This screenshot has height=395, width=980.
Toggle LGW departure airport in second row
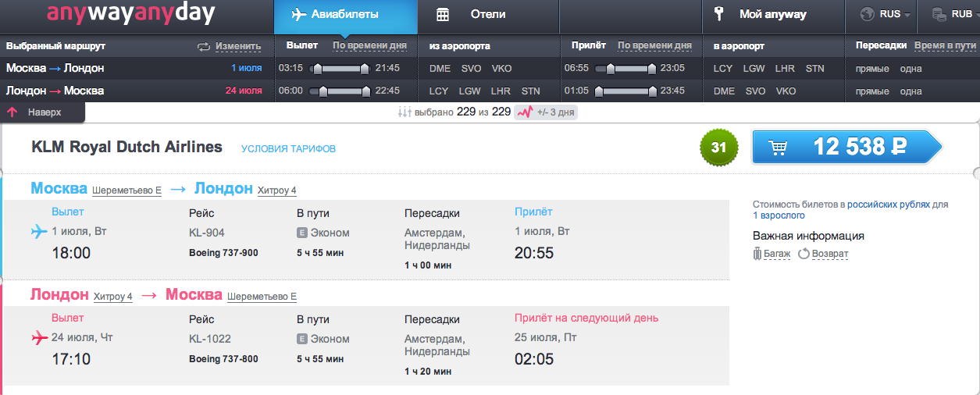point(469,91)
